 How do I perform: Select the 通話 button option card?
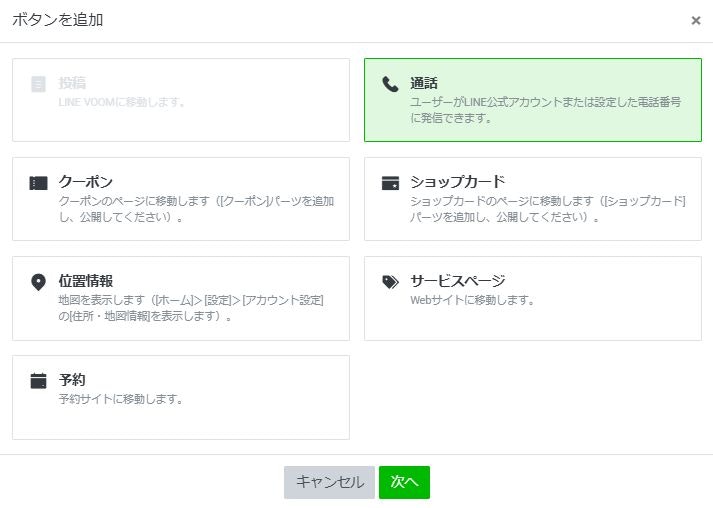pos(532,100)
